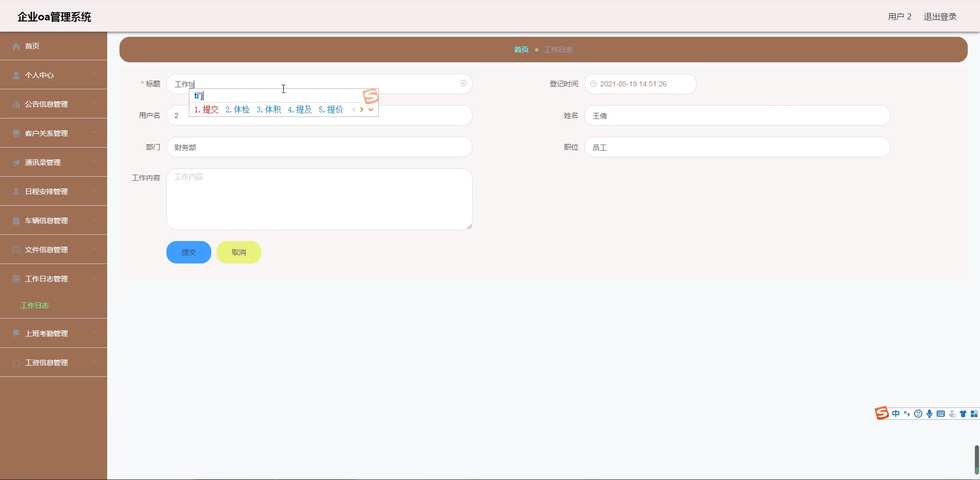The width and height of the screenshot is (980, 480).
Task: Click the 企业oa管理系统 title
Action: point(54,17)
